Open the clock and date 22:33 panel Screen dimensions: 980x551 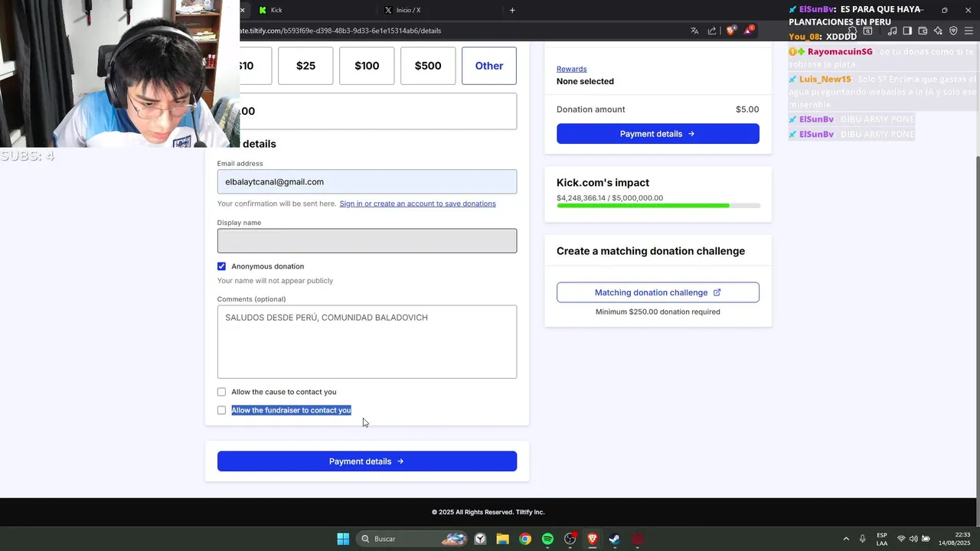(x=955, y=539)
